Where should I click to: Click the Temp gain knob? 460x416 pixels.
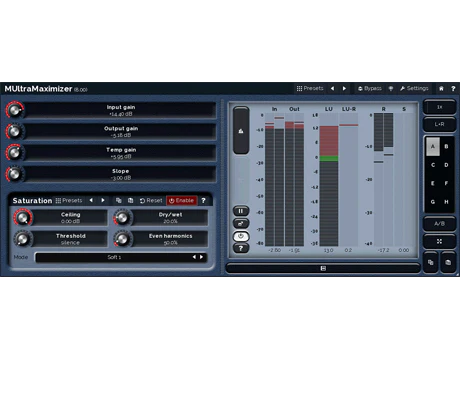15,153
